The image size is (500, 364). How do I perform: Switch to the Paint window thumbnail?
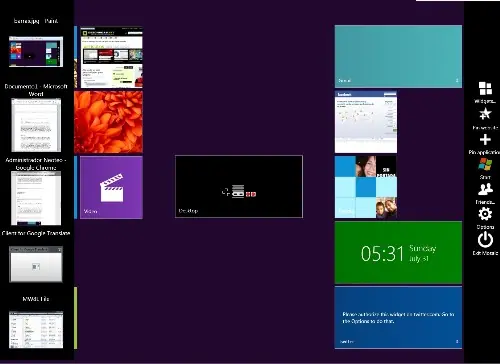[36, 52]
